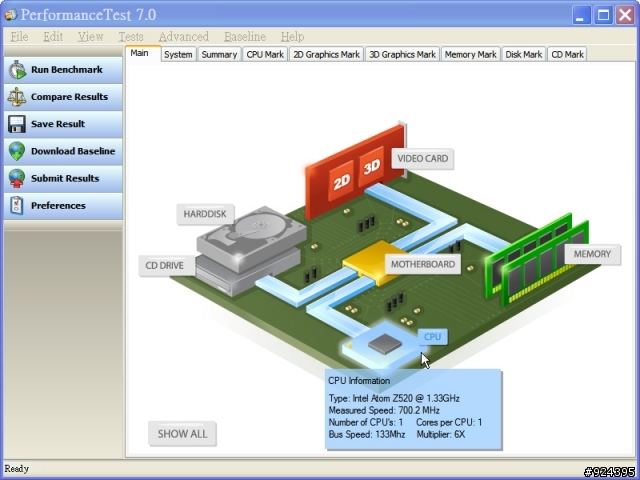The height and width of the screenshot is (480, 640).
Task: Minimize the PerformanceTest window
Action: (581, 16)
